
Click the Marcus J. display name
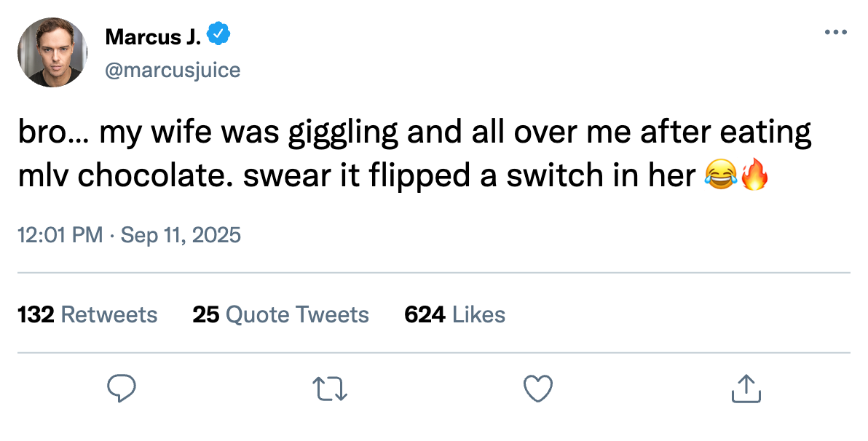[x=154, y=34]
